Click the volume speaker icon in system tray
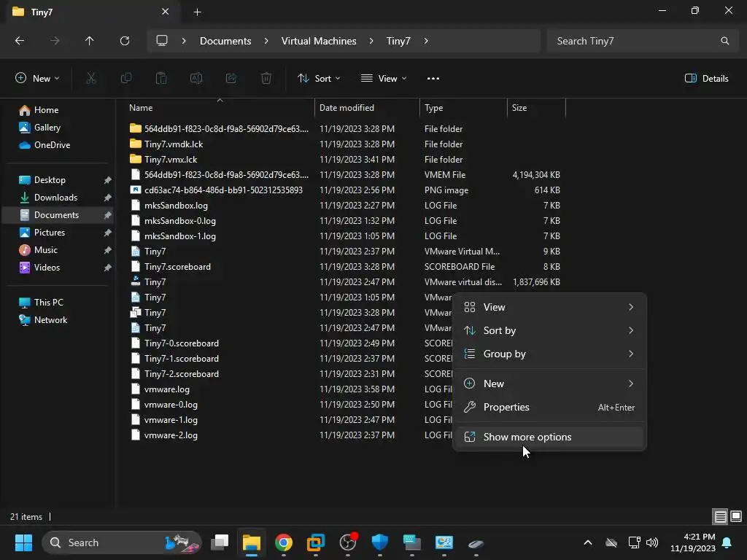 [652, 542]
